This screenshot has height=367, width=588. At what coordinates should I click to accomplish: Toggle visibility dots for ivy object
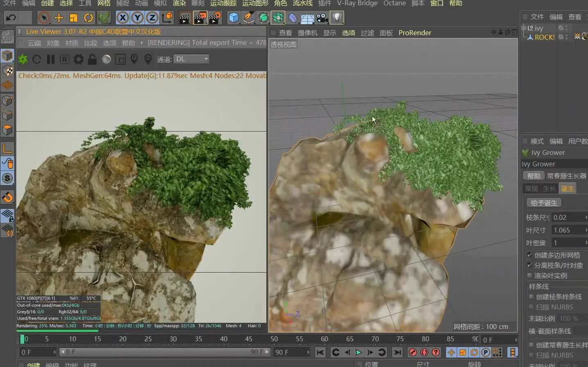567,28
